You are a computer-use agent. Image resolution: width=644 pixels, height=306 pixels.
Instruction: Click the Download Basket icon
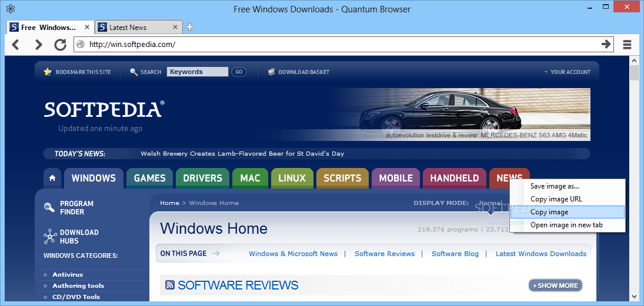[272, 72]
